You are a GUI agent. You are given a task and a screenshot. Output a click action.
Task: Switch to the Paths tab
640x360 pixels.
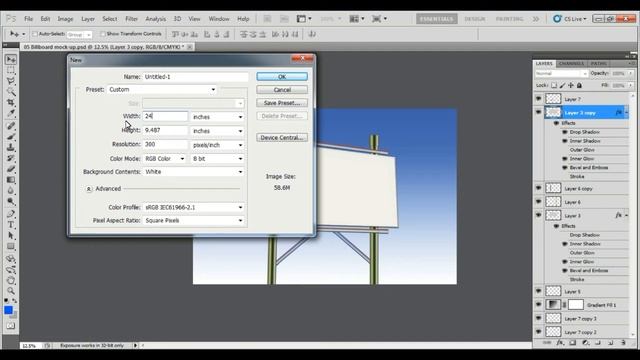(x=598, y=64)
